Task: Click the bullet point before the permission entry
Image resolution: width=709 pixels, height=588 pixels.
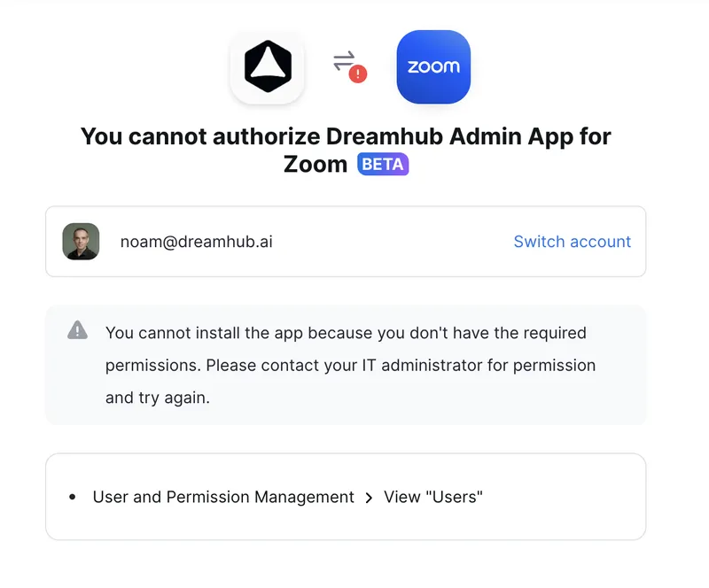Action: (73, 497)
